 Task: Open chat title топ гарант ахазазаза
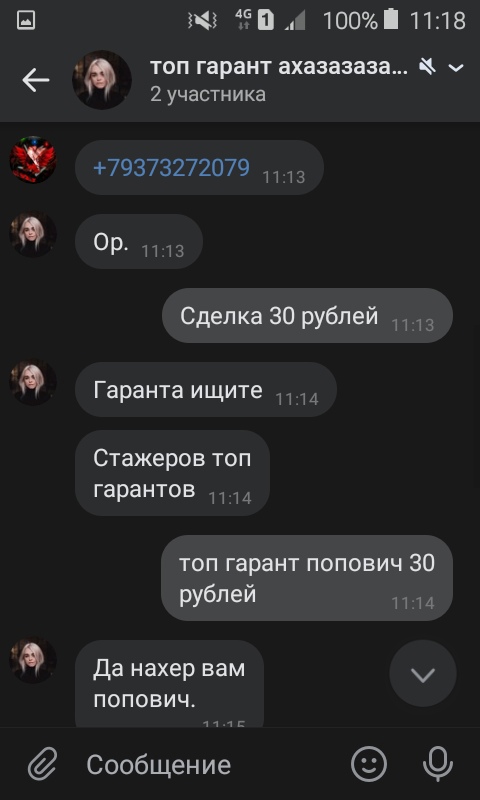click(279, 67)
